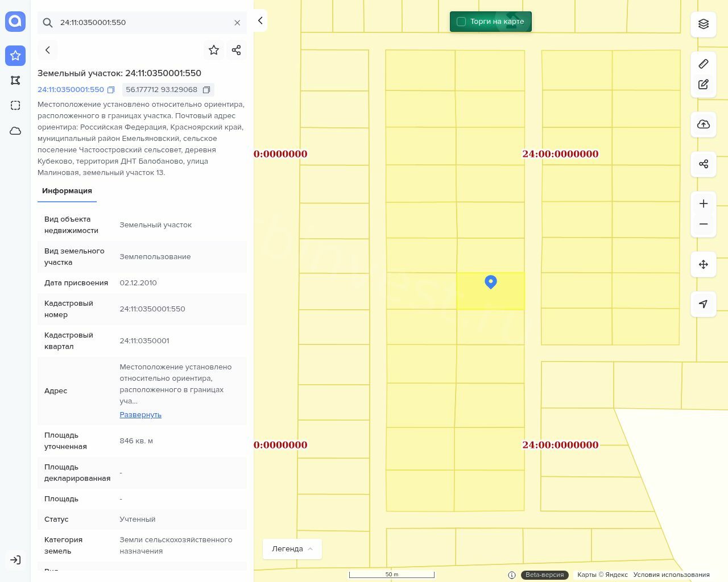Open favorites in left sidebar

(15, 56)
